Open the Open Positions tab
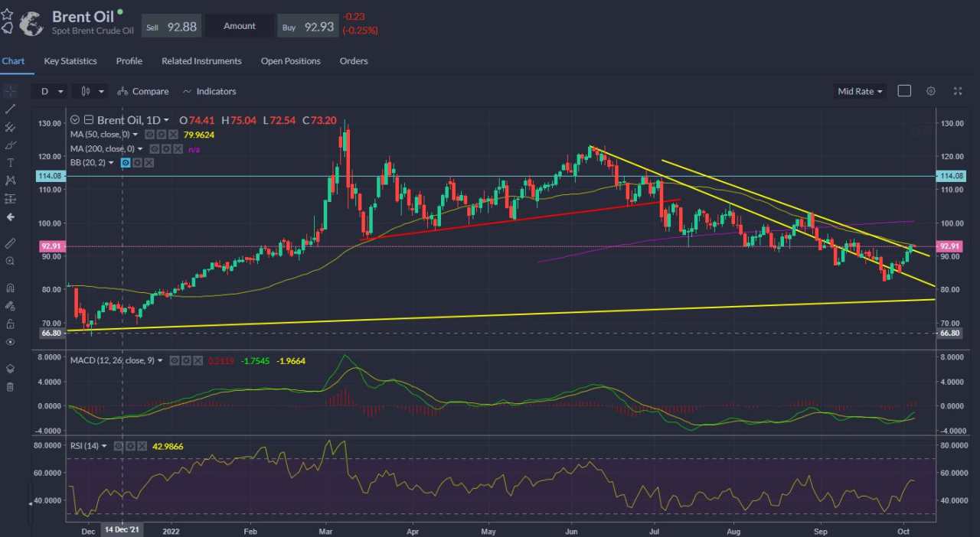 291,61
